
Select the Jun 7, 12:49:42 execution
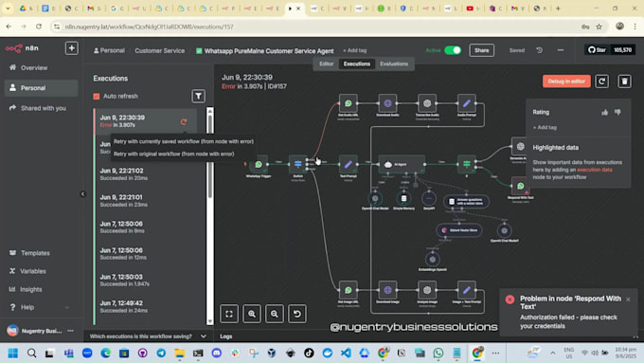click(x=146, y=306)
